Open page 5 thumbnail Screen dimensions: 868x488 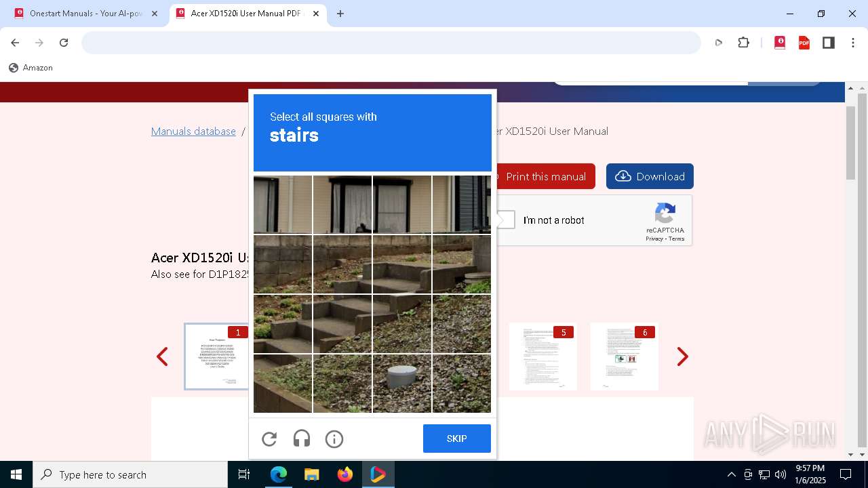543,357
